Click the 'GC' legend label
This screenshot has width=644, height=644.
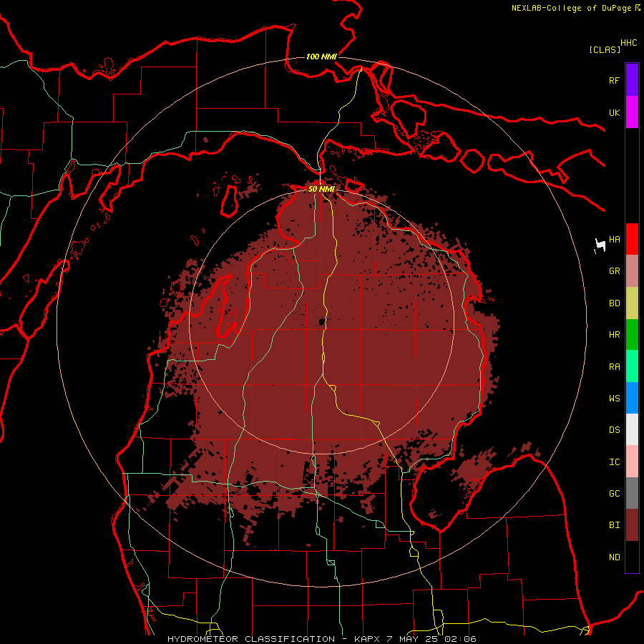pyautogui.click(x=614, y=494)
